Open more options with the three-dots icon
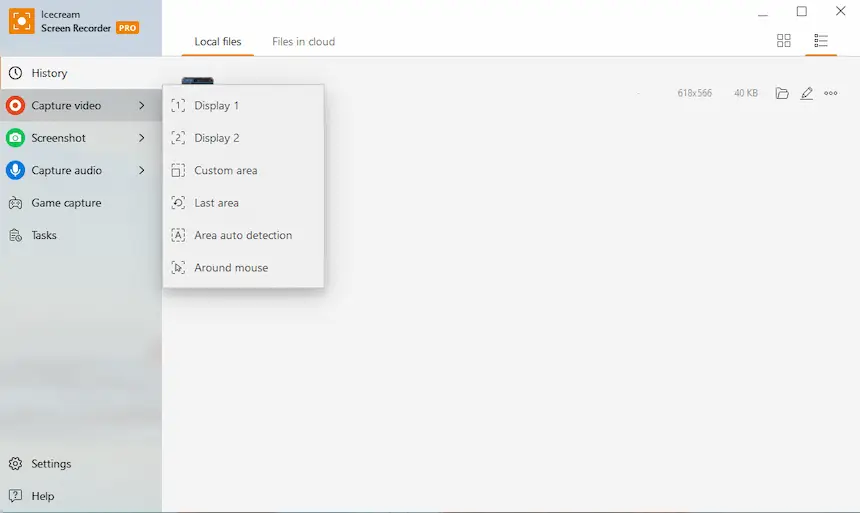Viewport: 860px width, 513px height. point(831,93)
